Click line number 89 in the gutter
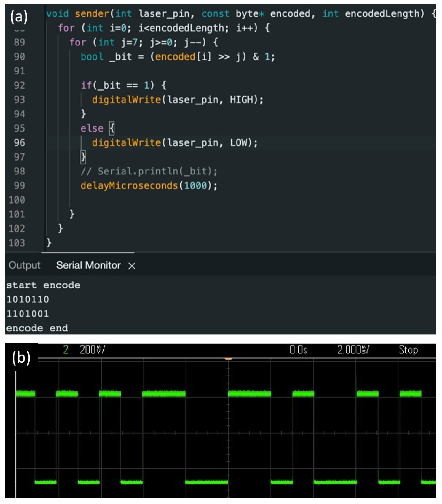The image size is (442, 504). pyautogui.click(x=19, y=42)
